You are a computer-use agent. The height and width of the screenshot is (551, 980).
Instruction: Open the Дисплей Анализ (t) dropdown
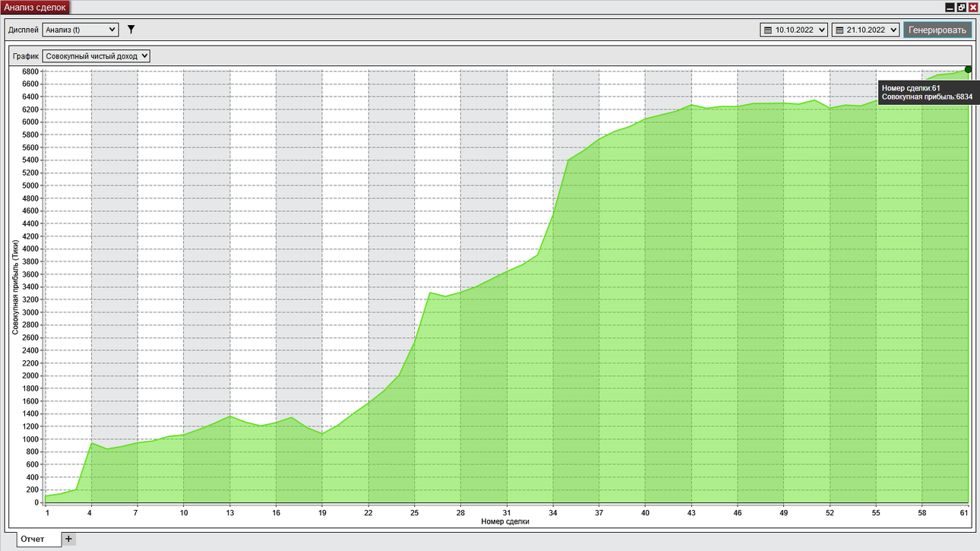coord(81,30)
